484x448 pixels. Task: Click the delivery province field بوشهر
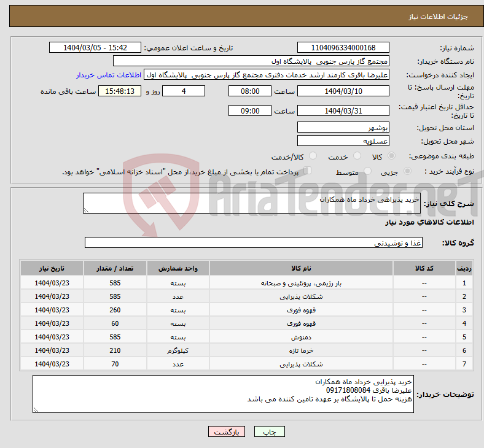343,127
